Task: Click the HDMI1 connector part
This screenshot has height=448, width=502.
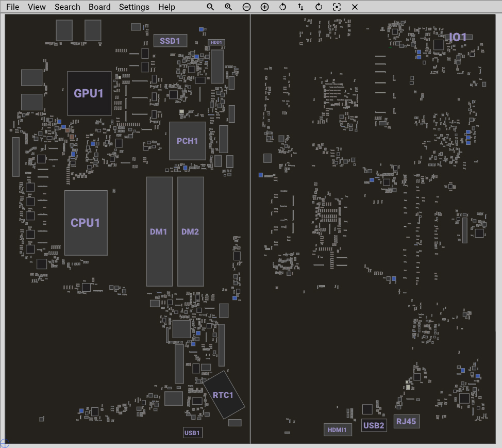Action: [x=338, y=429]
